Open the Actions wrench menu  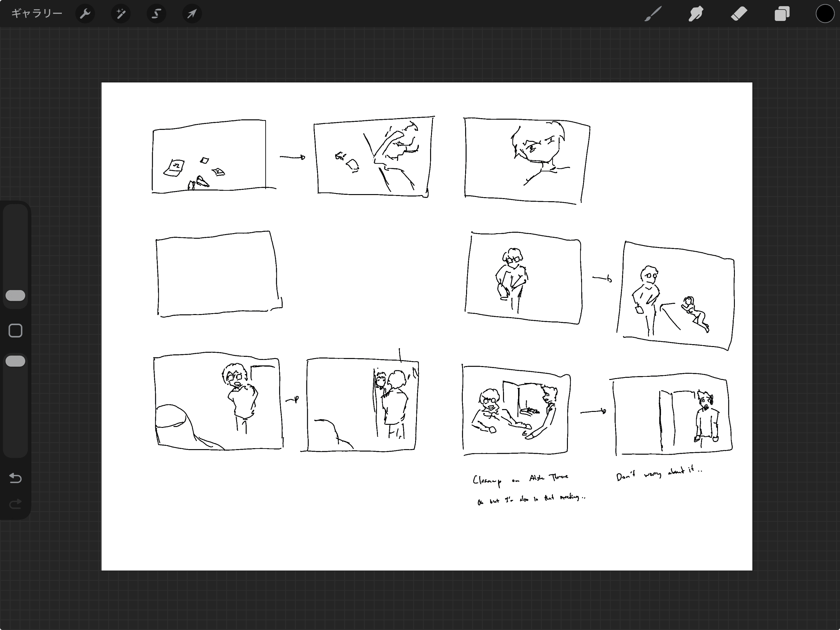pos(85,14)
